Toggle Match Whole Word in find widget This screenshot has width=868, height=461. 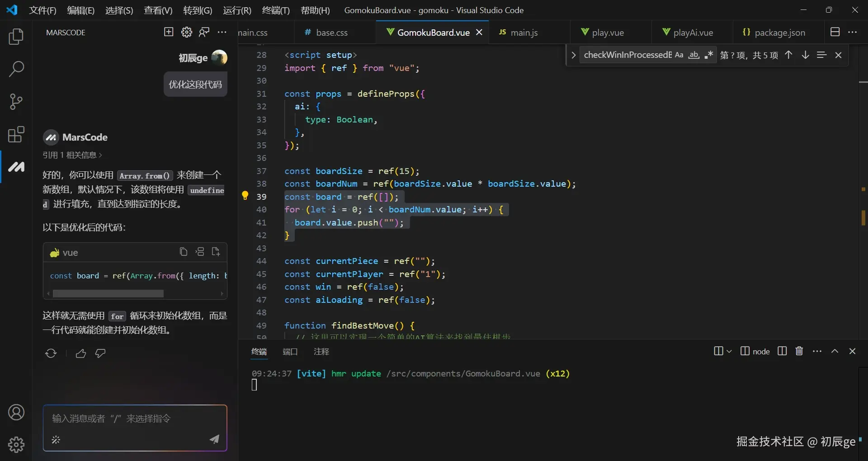coord(693,55)
